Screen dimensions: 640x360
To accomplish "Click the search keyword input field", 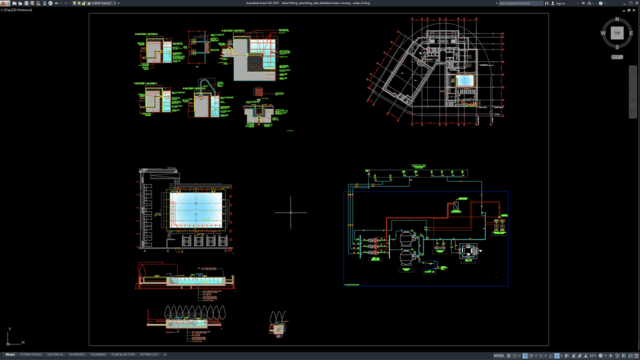I will [521, 3].
